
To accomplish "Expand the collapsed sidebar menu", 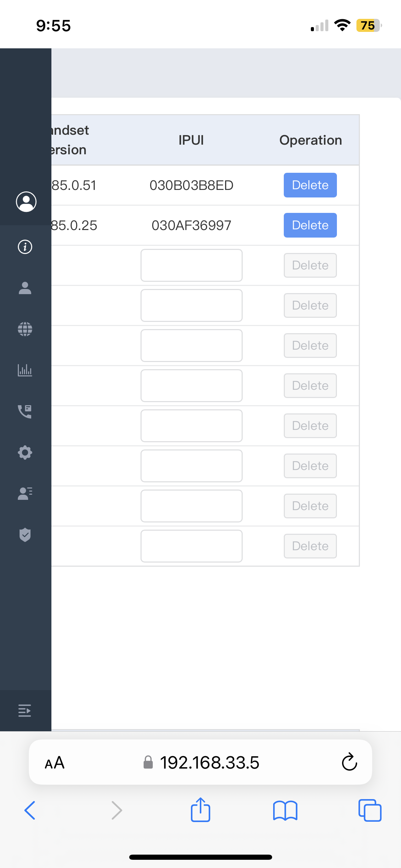I will [x=25, y=711].
